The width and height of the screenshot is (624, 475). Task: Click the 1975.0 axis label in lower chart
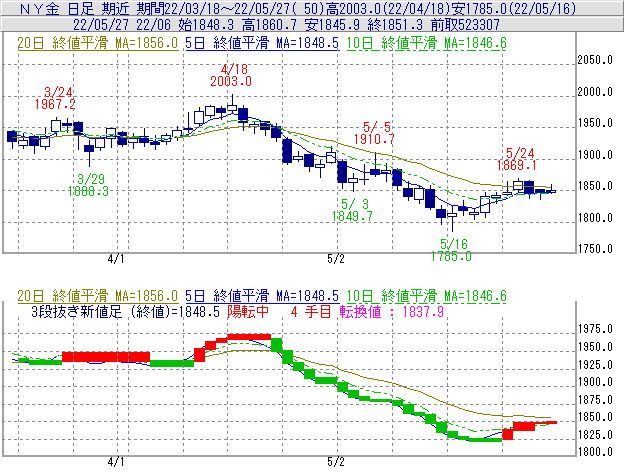pos(595,329)
